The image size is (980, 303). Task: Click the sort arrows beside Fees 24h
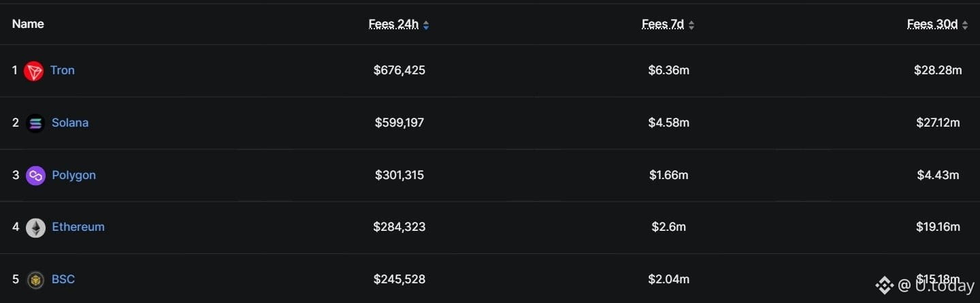click(x=426, y=25)
